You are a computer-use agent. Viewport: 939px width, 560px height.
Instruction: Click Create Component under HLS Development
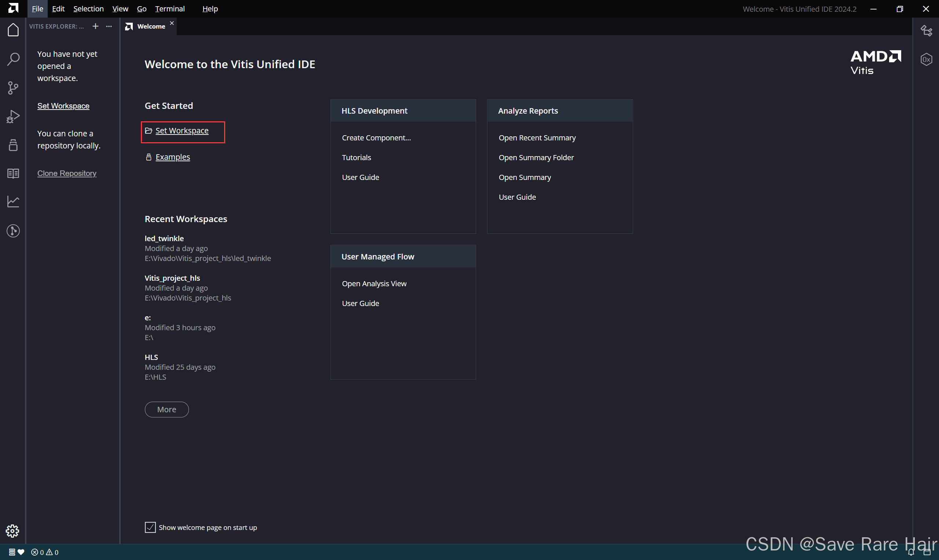point(376,138)
